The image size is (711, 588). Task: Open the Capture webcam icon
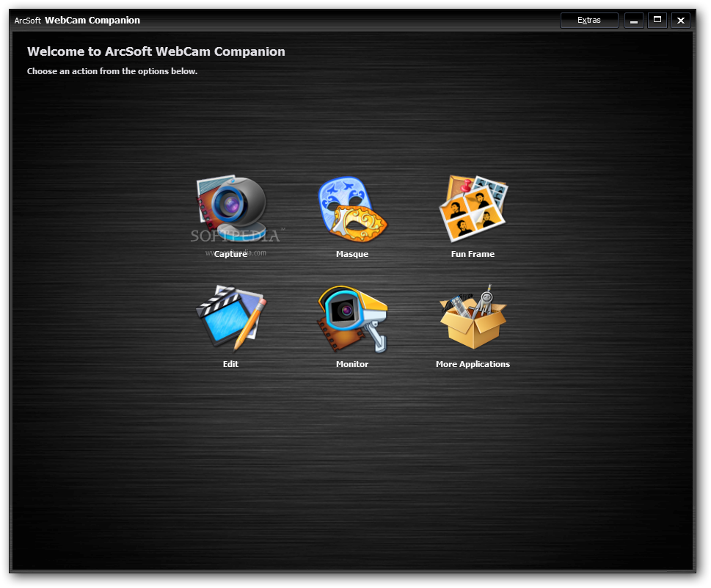(231, 208)
